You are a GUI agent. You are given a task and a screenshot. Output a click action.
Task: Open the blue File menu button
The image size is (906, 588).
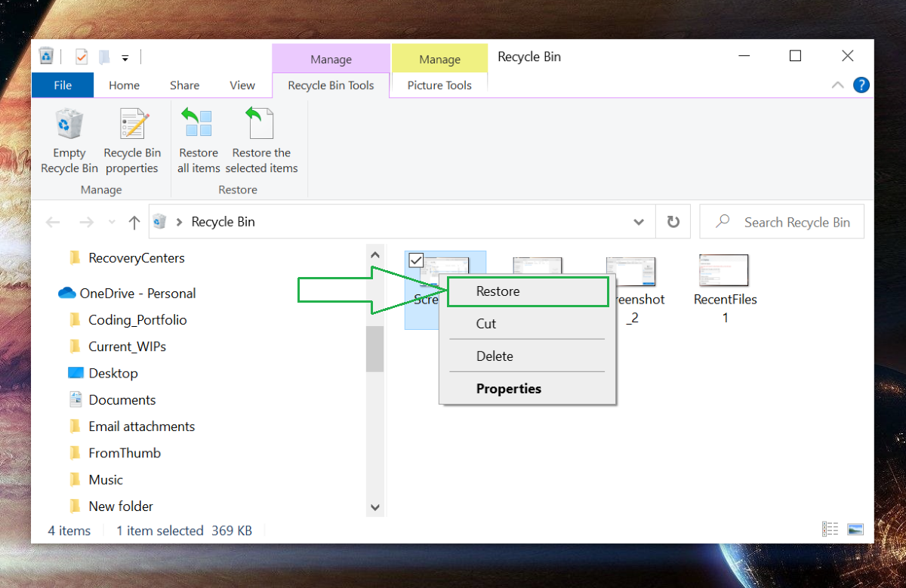pos(63,85)
